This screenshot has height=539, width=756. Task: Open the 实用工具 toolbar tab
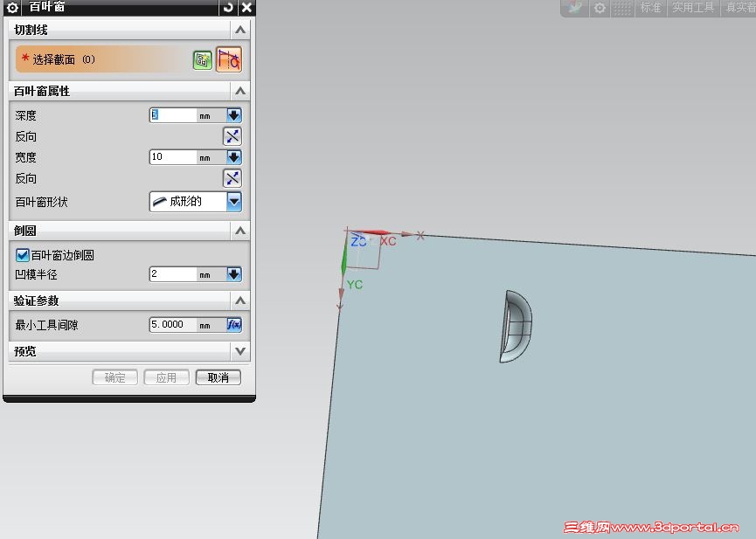693,8
